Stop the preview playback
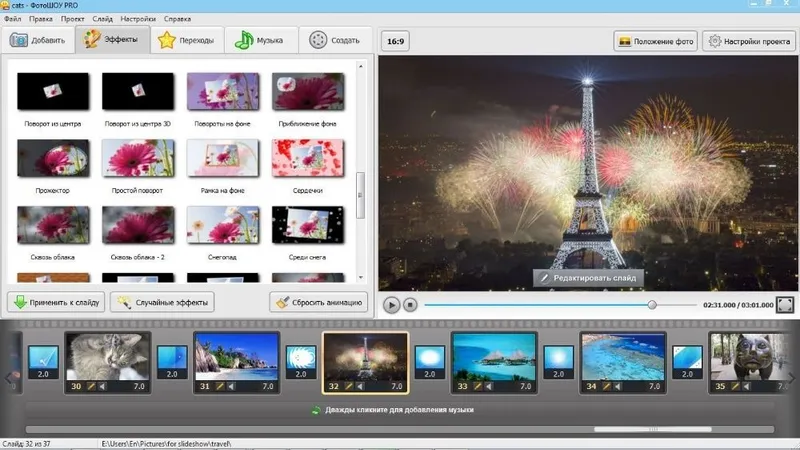This screenshot has width=800, height=450. 410,305
